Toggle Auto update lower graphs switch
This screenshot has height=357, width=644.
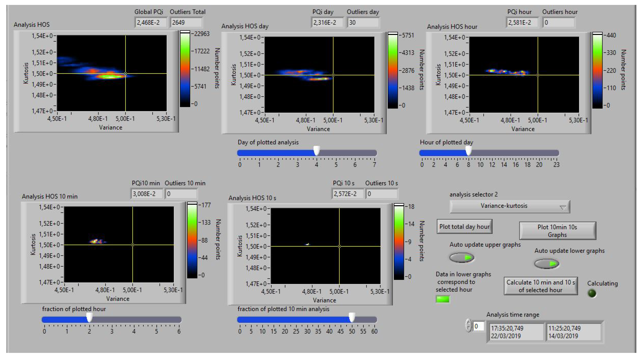pyautogui.click(x=546, y=264)
